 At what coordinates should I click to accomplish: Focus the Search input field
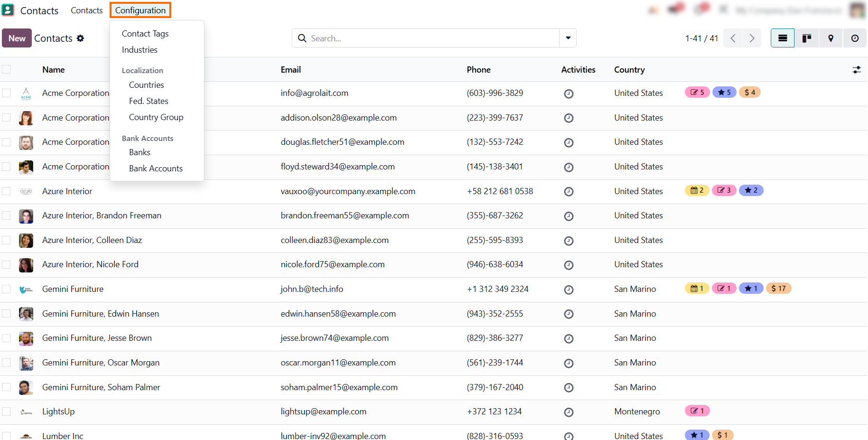point(434,38)
